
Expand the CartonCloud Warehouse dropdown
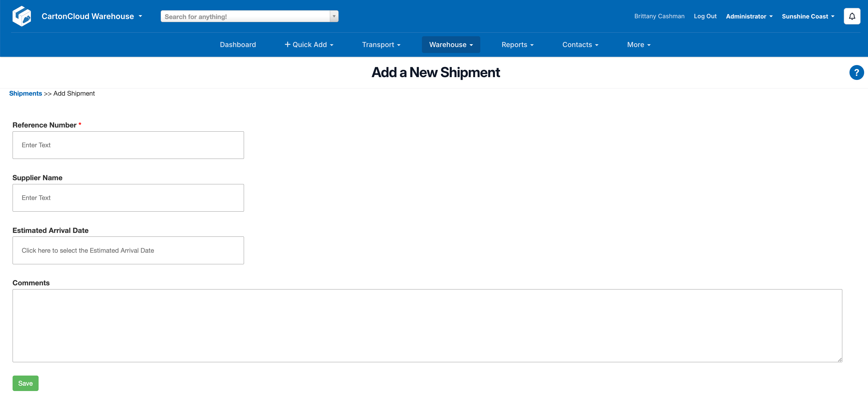[x=92, y=16]
